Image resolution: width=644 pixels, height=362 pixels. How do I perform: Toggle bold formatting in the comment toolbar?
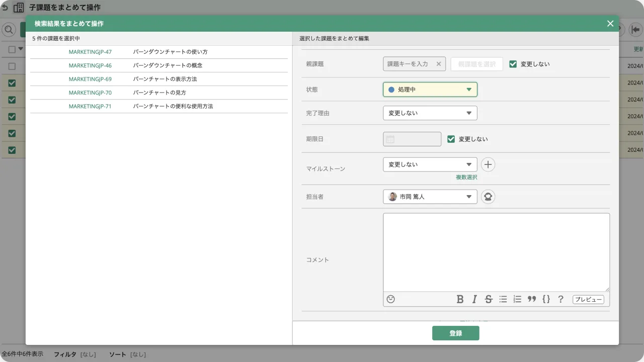tap(460, 299)
